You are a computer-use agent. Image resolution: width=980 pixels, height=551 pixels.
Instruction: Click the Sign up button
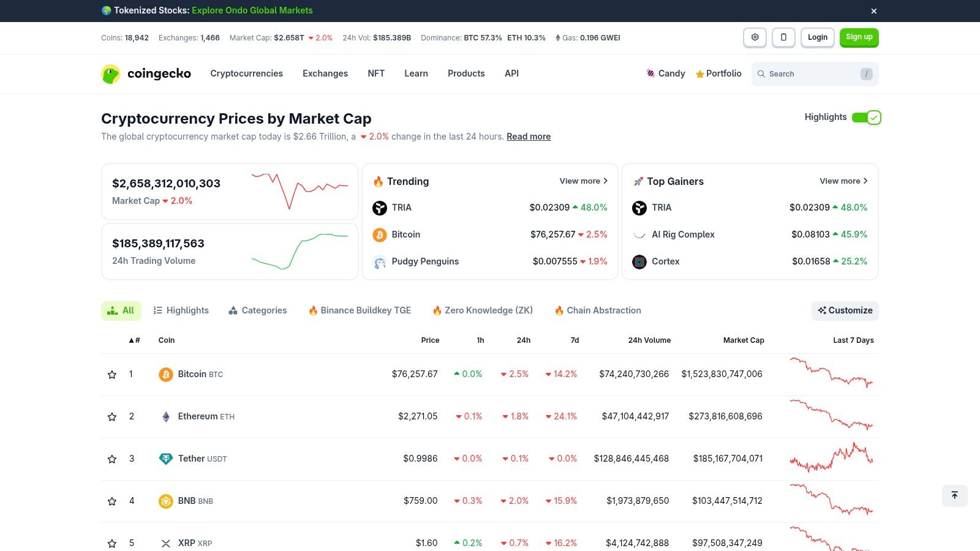859,37
